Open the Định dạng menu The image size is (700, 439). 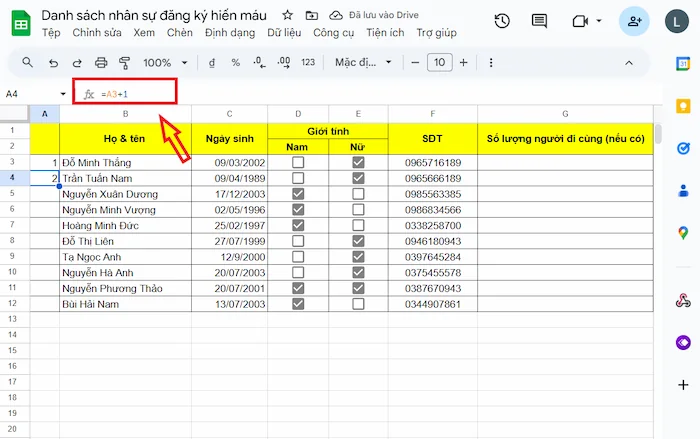[x=230, y=33]
